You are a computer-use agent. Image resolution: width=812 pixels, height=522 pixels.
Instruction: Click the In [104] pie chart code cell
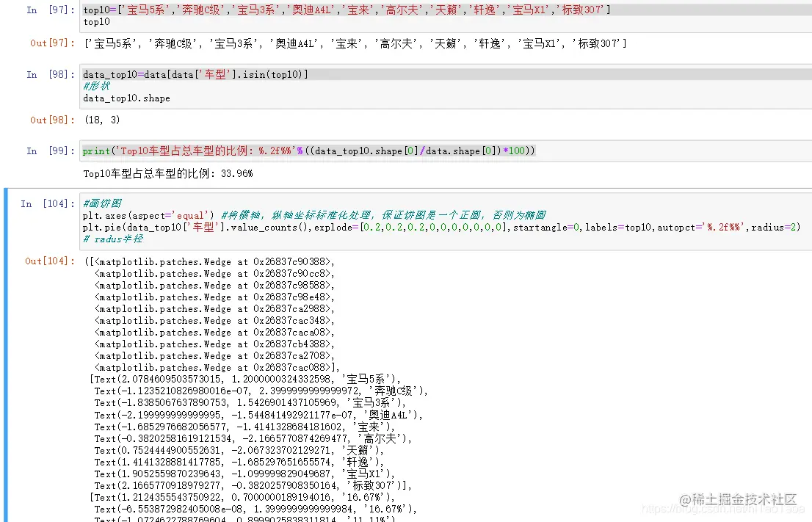pos(446,221)
